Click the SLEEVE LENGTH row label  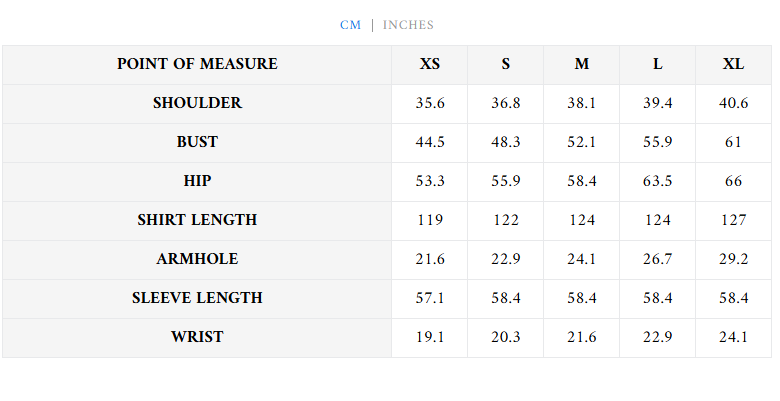197,298
